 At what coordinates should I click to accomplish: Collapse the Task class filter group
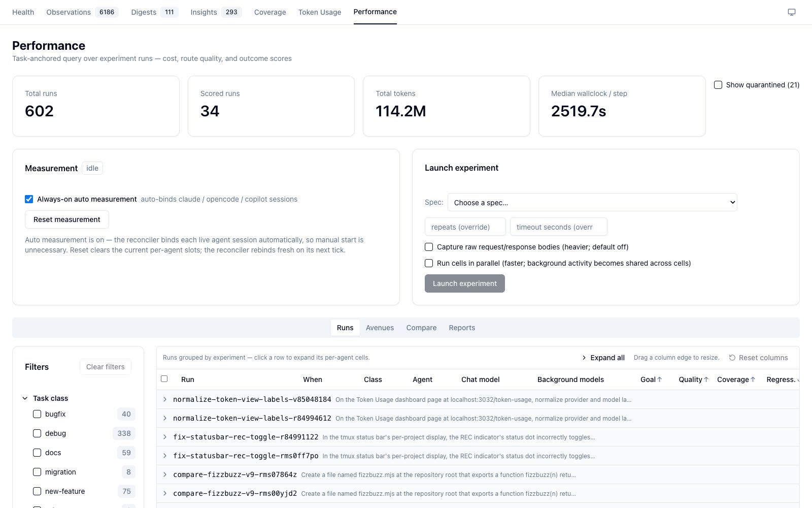click(x=25, y=398)
